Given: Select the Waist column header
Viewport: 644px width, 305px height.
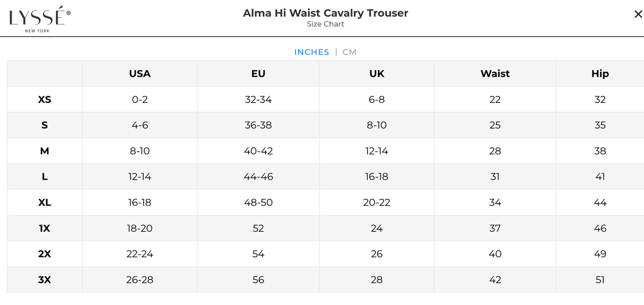Looking at the screenshot, I should (x=495, y=74).
